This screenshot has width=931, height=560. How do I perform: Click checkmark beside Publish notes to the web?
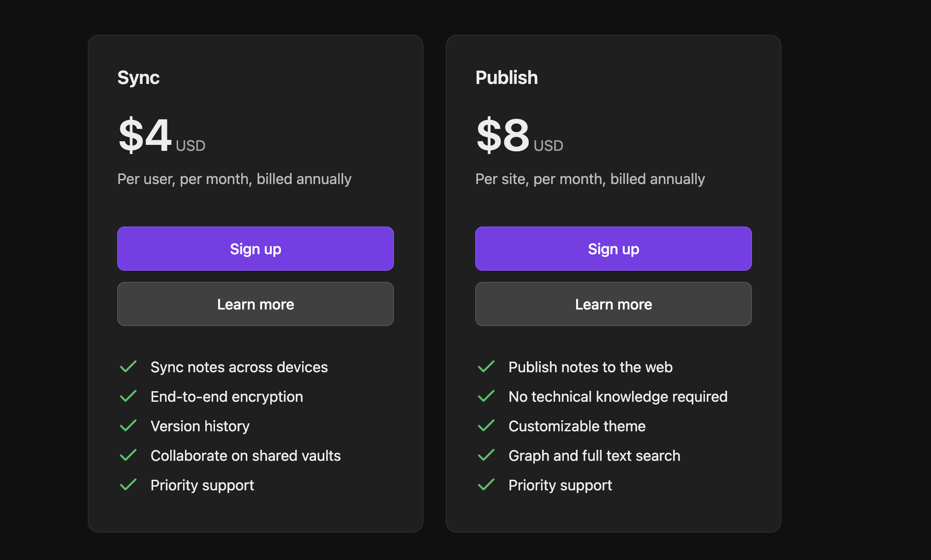(486, 367)
